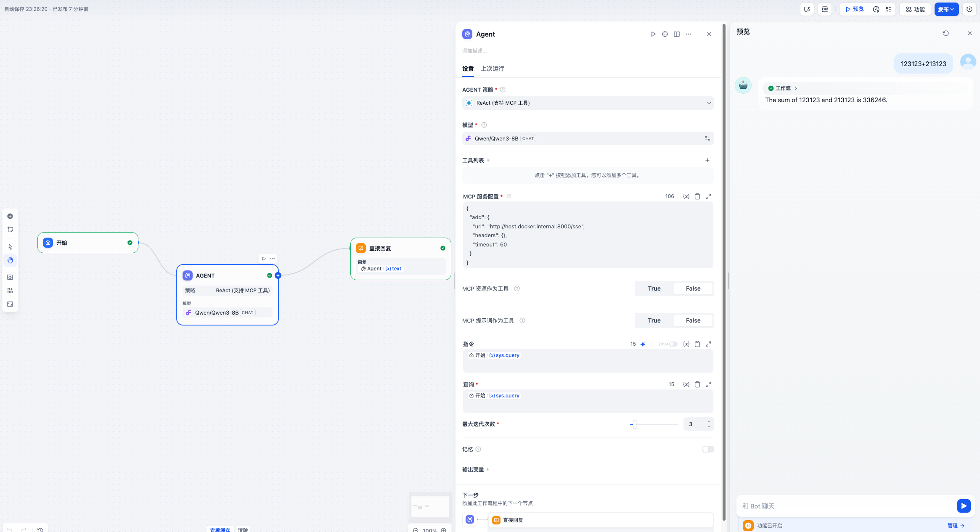The width and height of the screenshot is (980, 532).
Task: Insert variable into MCP 服务配置 field
Action: click(686, 196)
